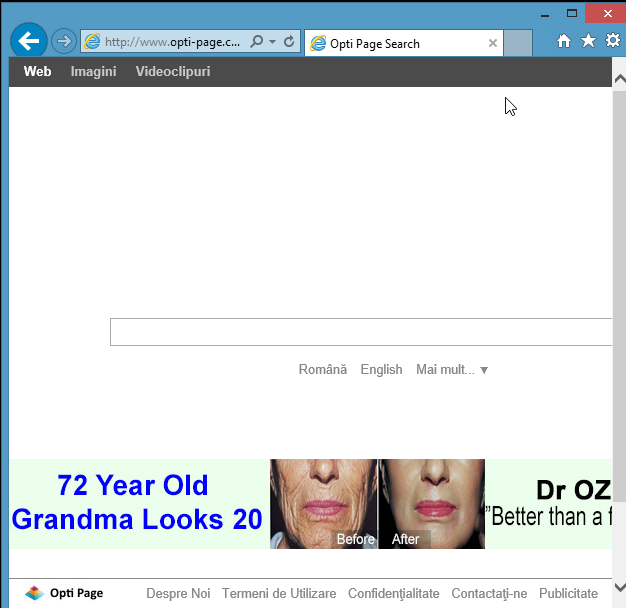Close the Internet Explorer window

(606, 13)
